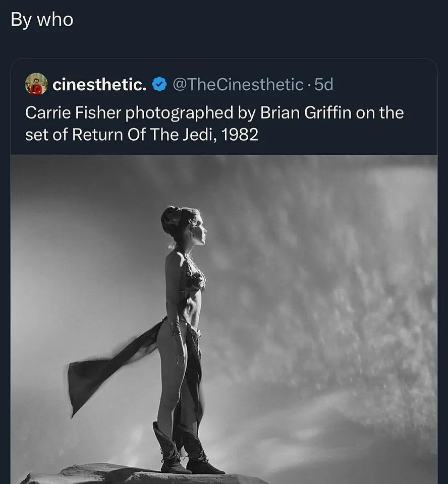Viewport: 448px width, 484px height.
Task: Open the @TheCinesthetic handle
Action: tap(238, 85)
